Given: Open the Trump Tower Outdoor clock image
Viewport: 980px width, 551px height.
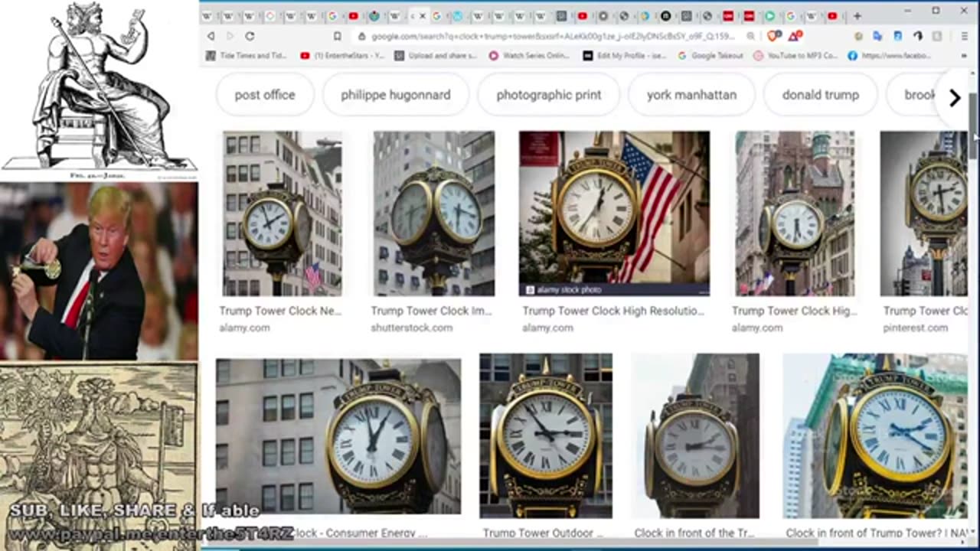Looking at the screenshot, I should tap(546, 435).
